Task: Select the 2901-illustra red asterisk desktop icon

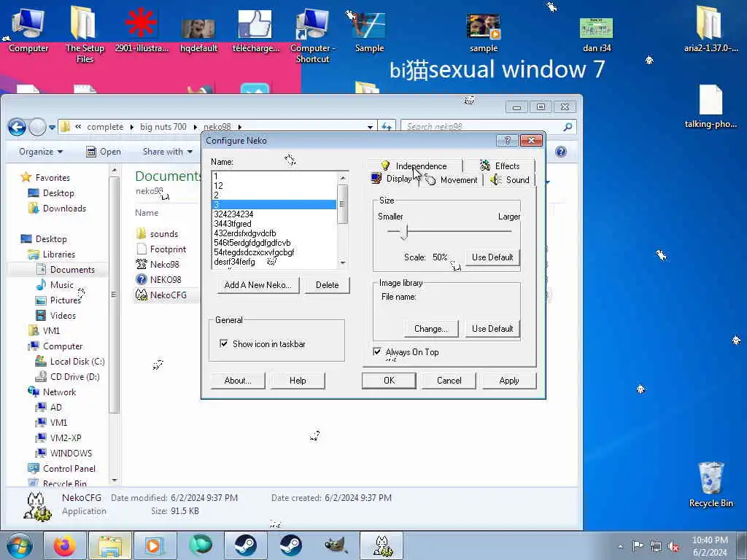Action: (x=142, y=29)
